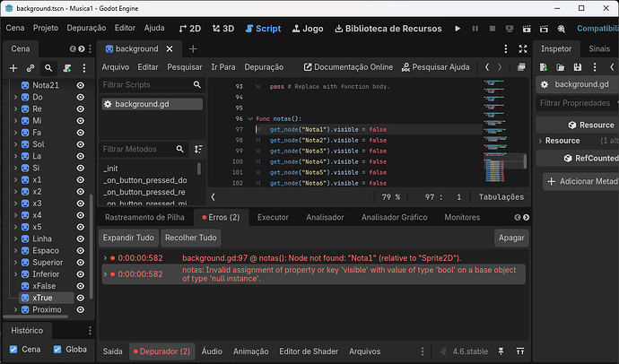This screenshot has width=619, height=364.
Task: Toggle alphabetical sort of methods
Action: tap(198, 149)
